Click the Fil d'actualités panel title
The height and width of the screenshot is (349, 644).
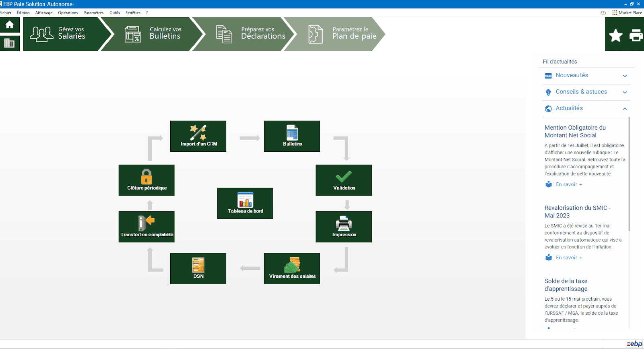click(559, 62)
